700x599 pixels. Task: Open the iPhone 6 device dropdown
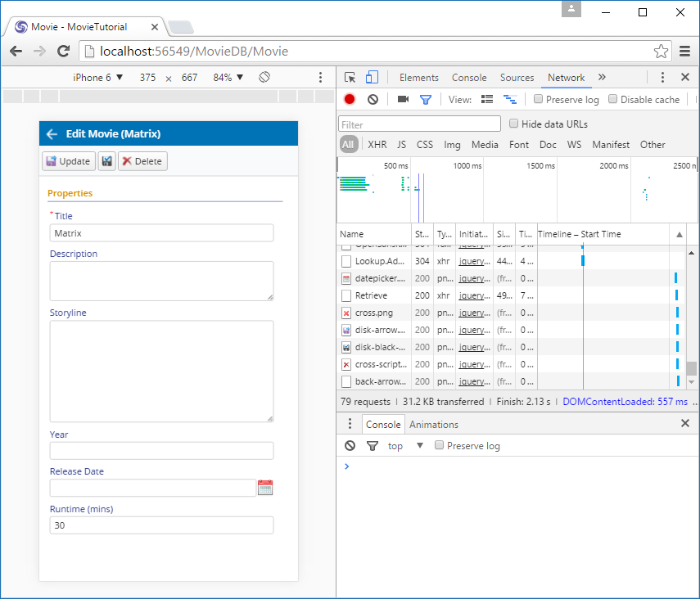click(97, 78)
